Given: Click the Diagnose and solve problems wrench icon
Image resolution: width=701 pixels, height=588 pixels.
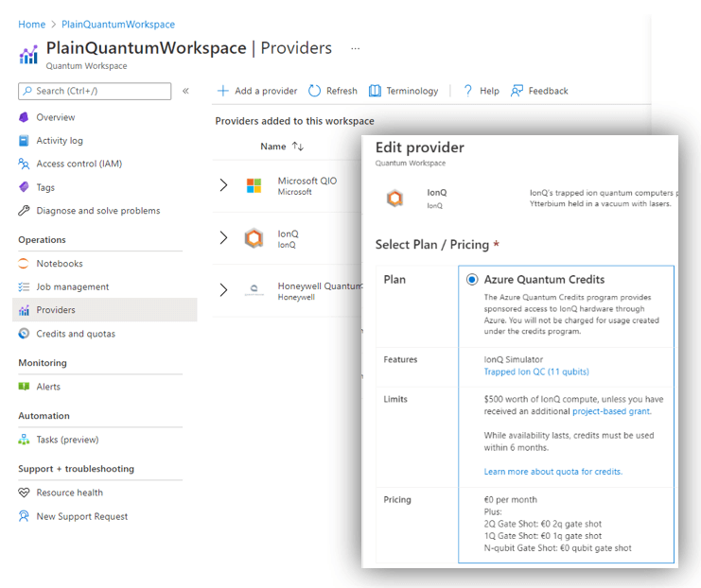Looking at the screenshot, I should tap(24, 211).
